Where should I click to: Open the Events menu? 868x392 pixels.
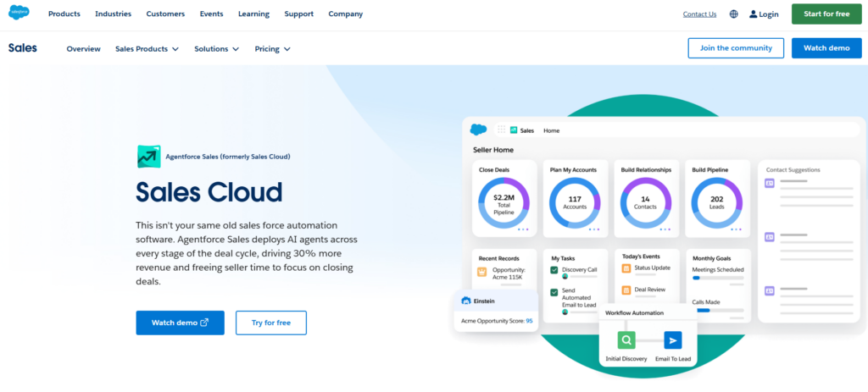point(211,14)
